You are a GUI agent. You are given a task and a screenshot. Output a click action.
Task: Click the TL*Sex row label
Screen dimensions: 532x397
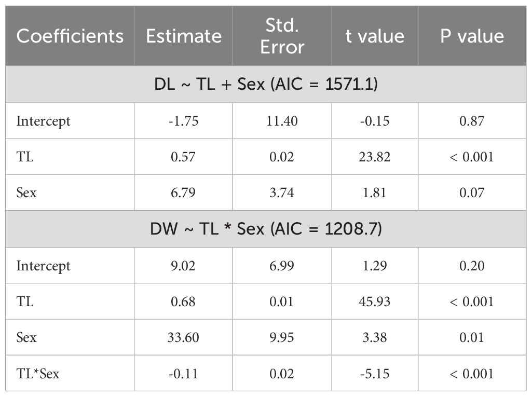(38, 373)
